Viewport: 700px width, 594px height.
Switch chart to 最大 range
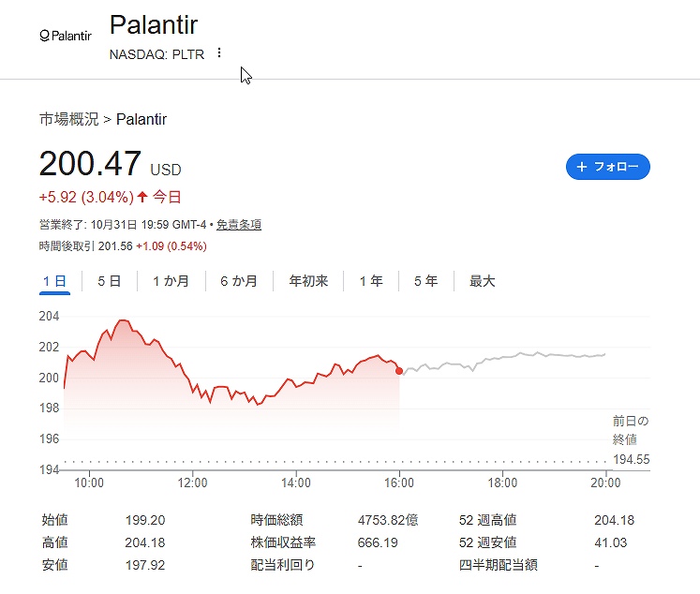pyautogui.click(x=482, y=281)
